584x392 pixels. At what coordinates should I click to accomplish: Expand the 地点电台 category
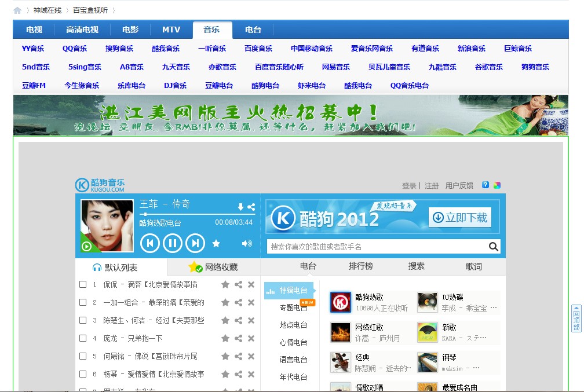(x=293, y=325)
